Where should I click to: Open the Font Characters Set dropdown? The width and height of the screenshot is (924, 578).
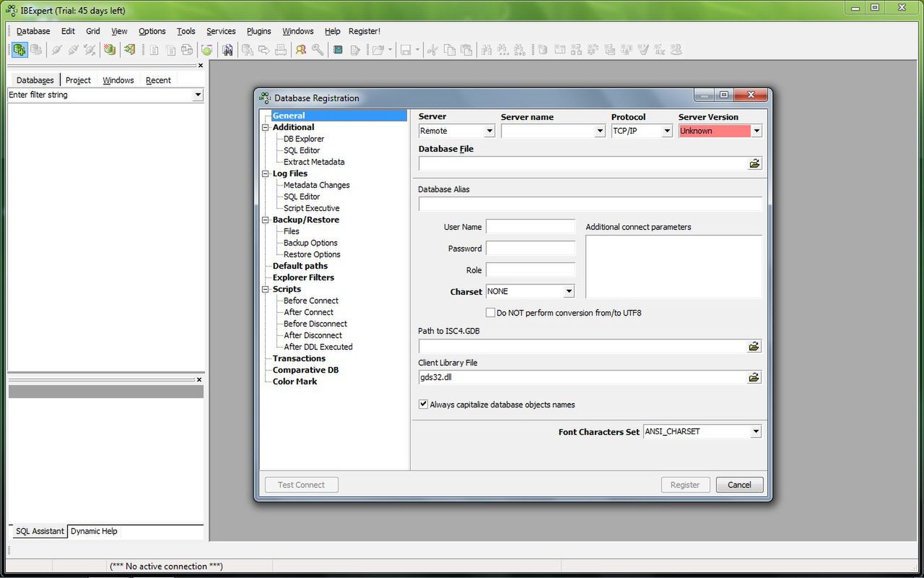(756, 431)
